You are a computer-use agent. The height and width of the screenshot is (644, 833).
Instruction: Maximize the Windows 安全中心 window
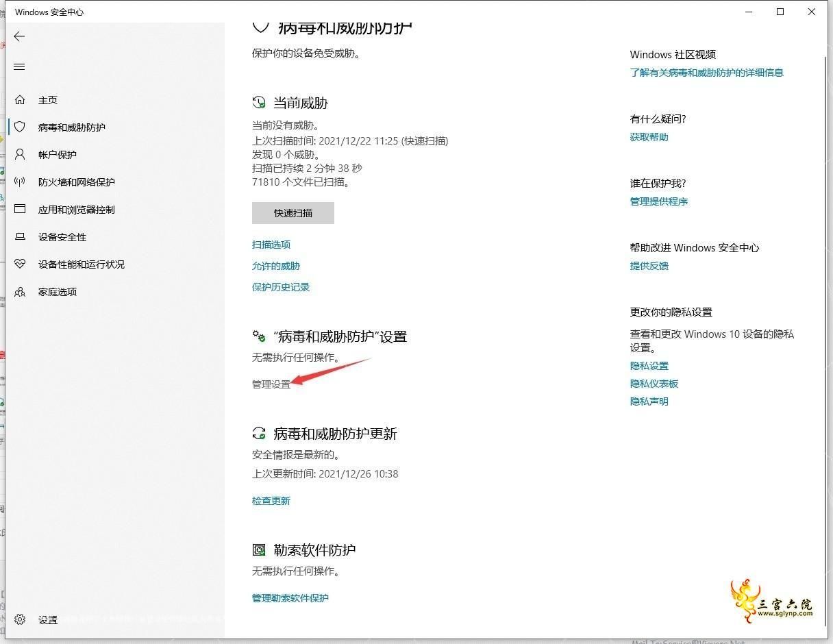pyautogui.click(x=780, y=12)
